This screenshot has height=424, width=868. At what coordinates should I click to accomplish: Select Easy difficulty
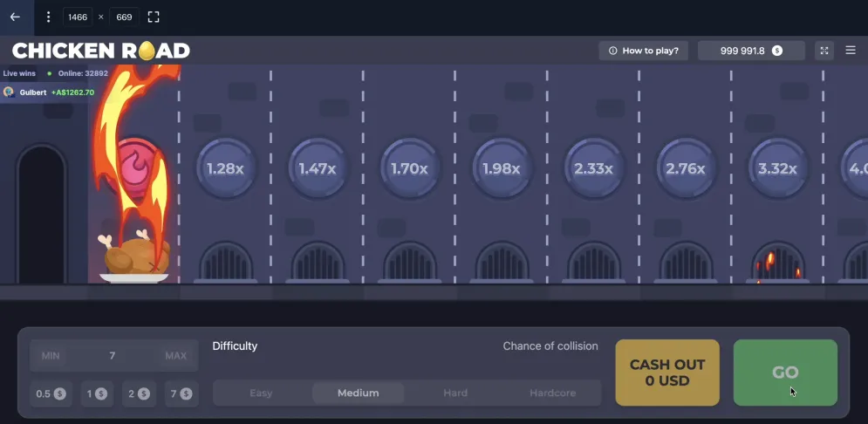(261, 393)
